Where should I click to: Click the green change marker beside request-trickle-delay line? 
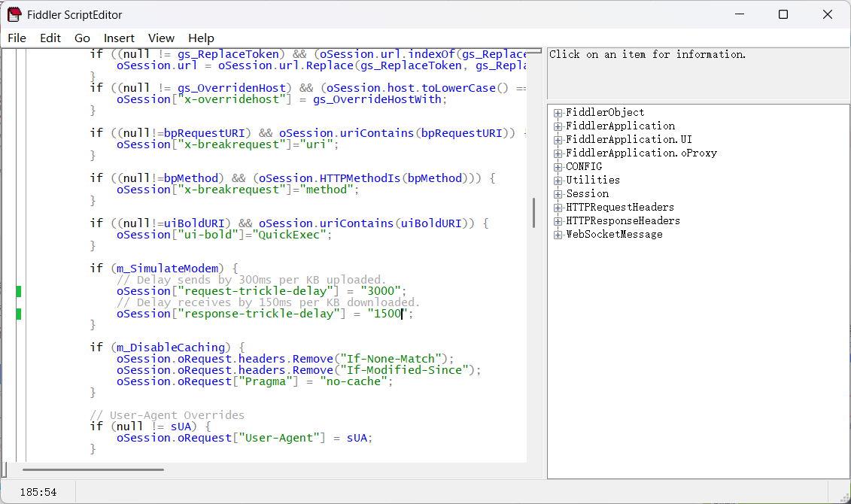point(19,291)
